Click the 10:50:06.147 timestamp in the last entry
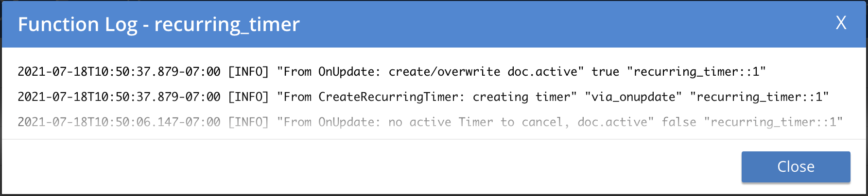Screen dimensions: 868x196 [119, 122]
